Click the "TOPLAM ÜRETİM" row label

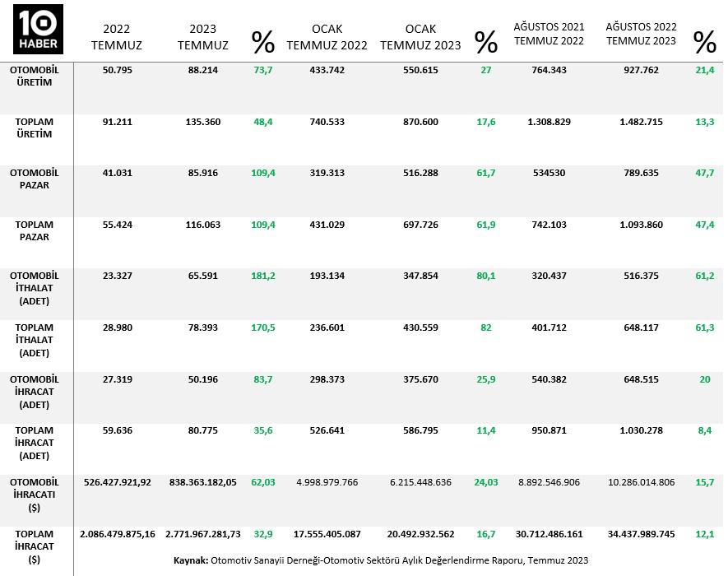point(35,128)
